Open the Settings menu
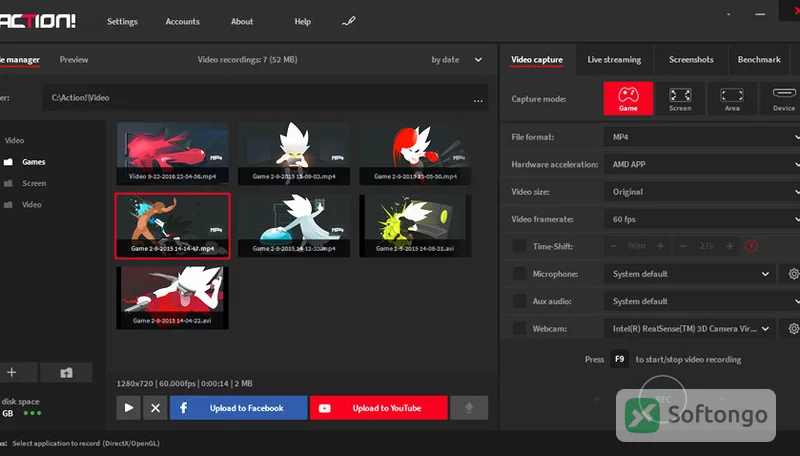Image resolution: width=800 pixels, height=456 pixels. 122,21
